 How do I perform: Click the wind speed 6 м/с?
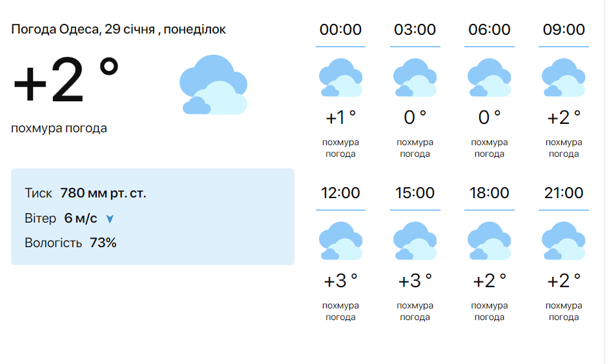81,219
